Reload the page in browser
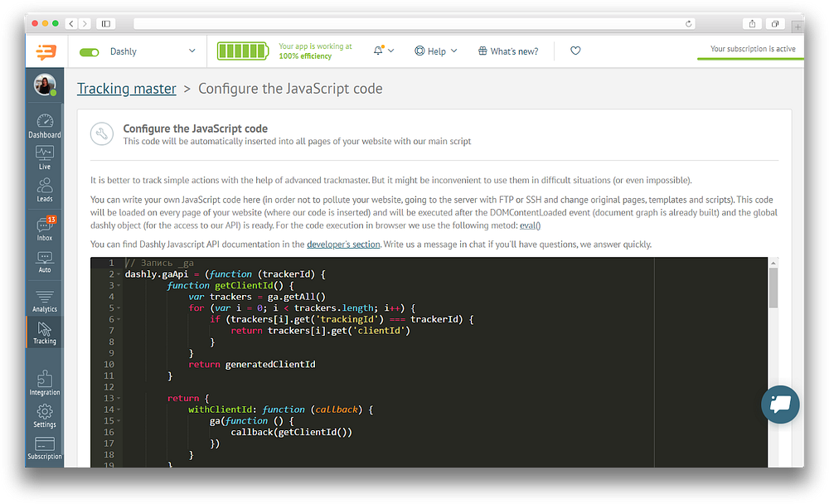 coord(688,24)
